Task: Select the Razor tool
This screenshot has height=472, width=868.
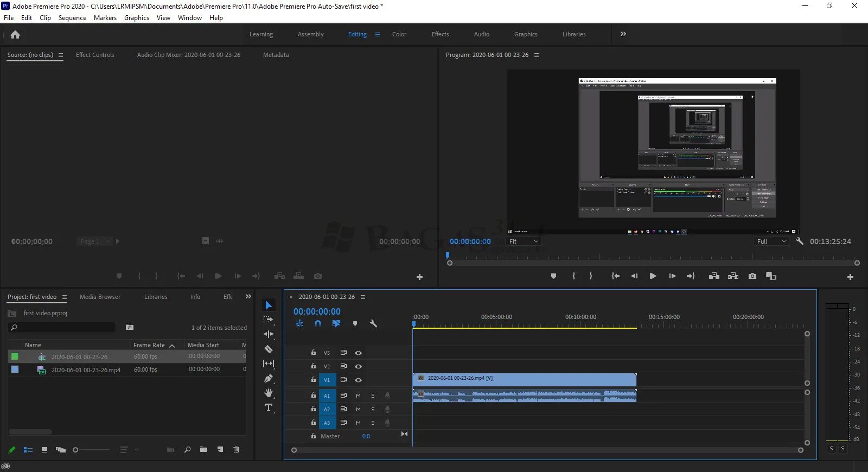Action: [268, 349]
